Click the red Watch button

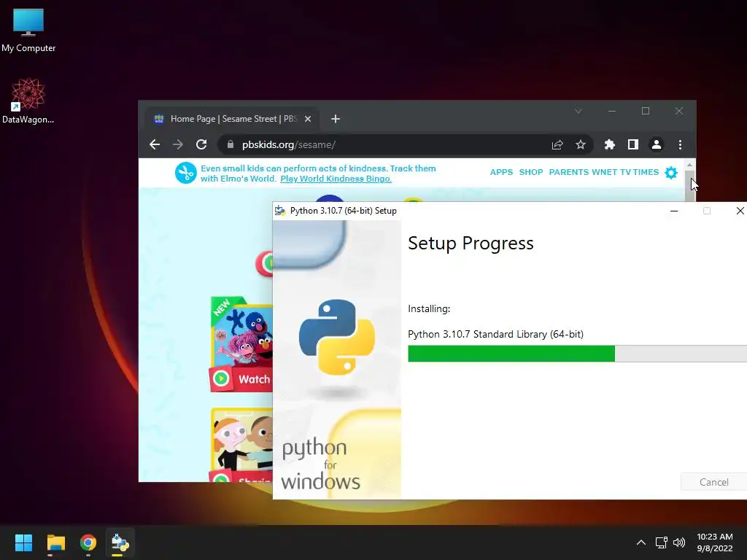point(241,379)
